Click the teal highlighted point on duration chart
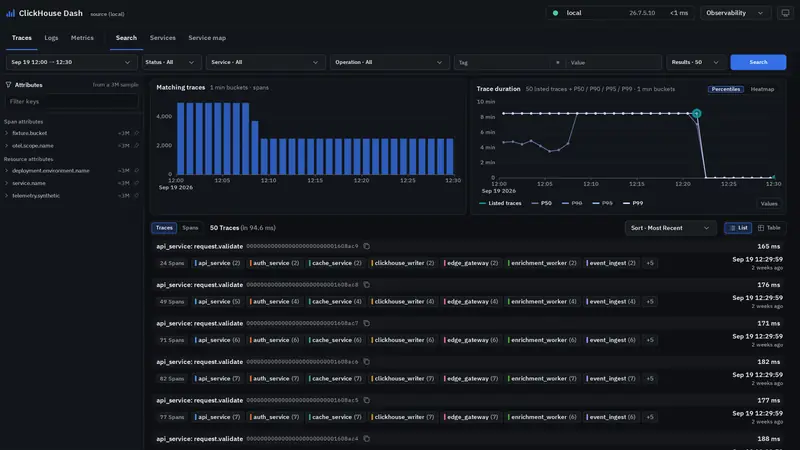Image resolution: width=800 pixels, height=450 pixels. (696, 113)
